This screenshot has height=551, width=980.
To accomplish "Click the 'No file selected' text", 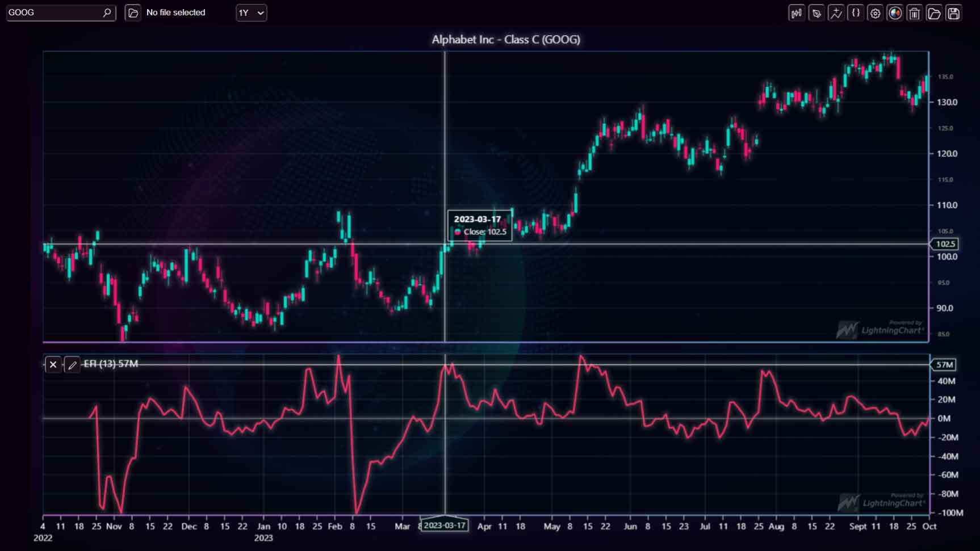I will pyautogui.click(x=175, y=12).
